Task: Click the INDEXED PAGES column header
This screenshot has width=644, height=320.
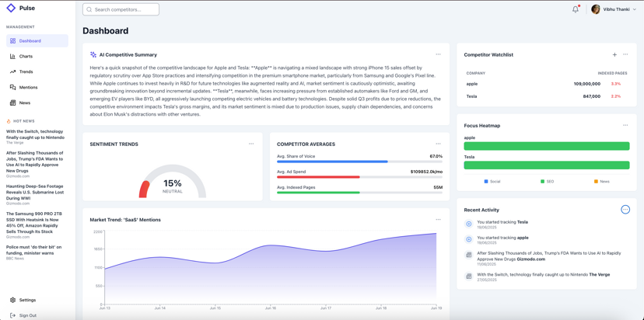Action: (x=612, y=73)
